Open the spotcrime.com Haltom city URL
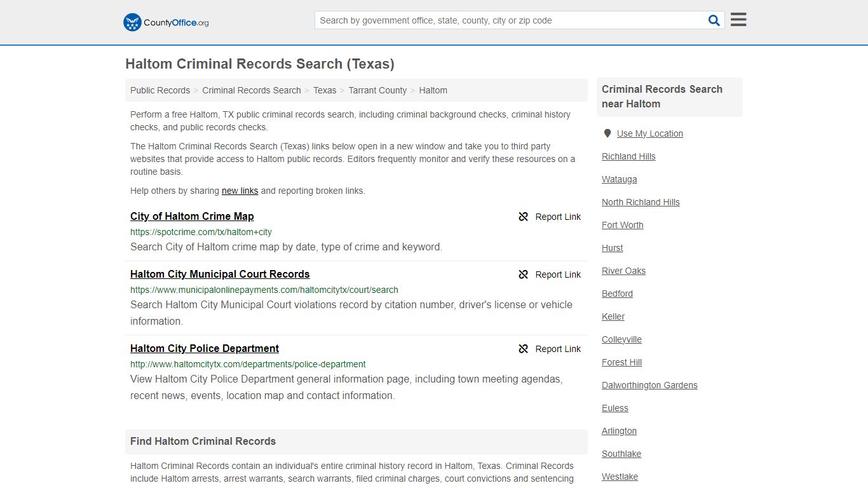This screenshot has width=868, height=488. (201, 232)
